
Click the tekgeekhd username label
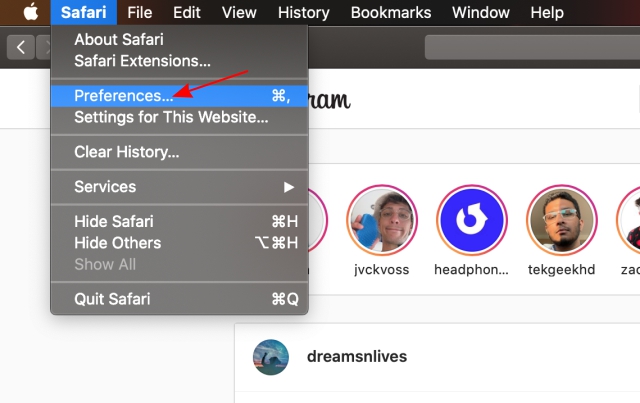(x=561, y=269)
